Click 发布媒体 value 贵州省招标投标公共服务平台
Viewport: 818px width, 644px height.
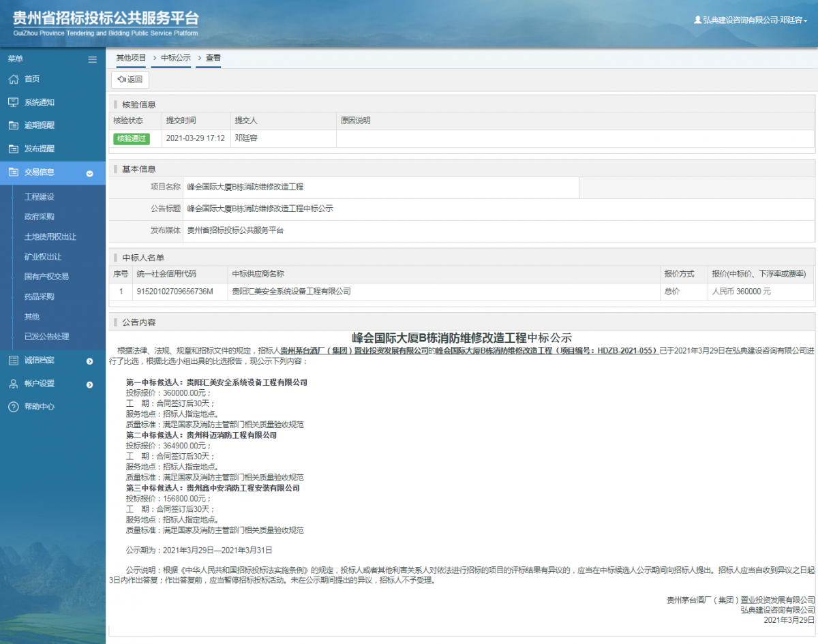pos(235,230)
